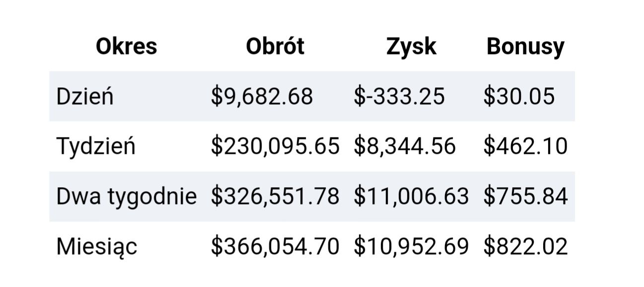Select the Miesiąc row label
644x287 pixels.
point(96,246)
